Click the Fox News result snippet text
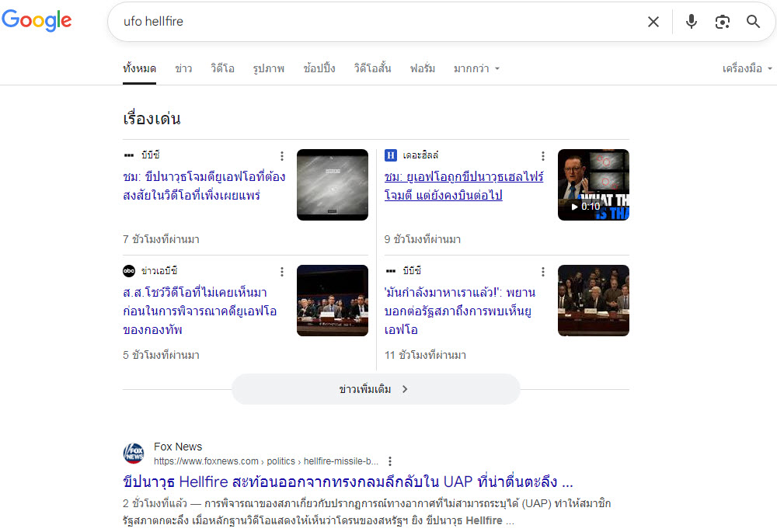Screen dimensions: 777x532 367,512
